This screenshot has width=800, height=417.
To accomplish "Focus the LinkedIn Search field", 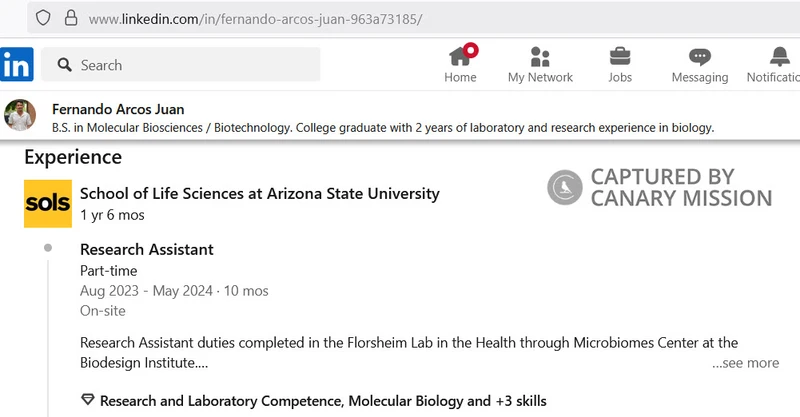I will coord(181,64).
